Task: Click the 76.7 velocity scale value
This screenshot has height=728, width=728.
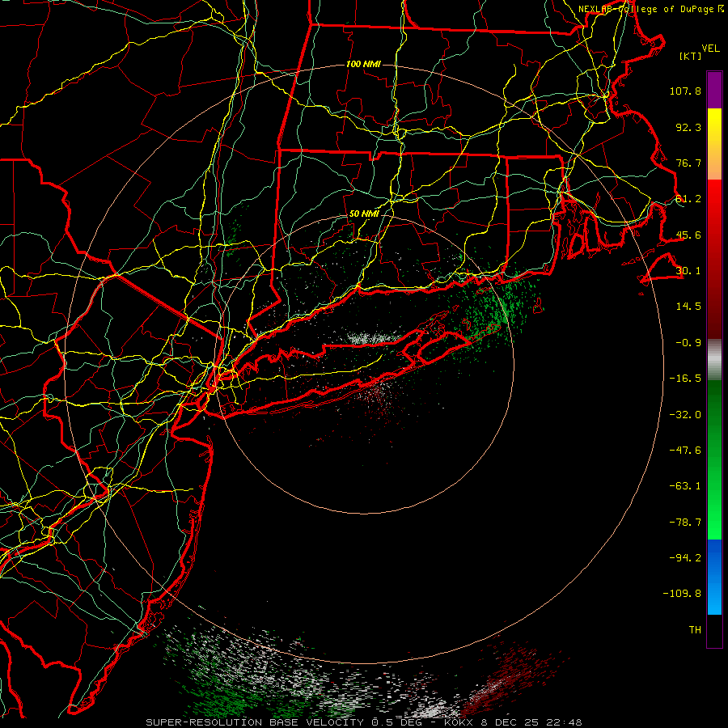Action: (688, 163)
